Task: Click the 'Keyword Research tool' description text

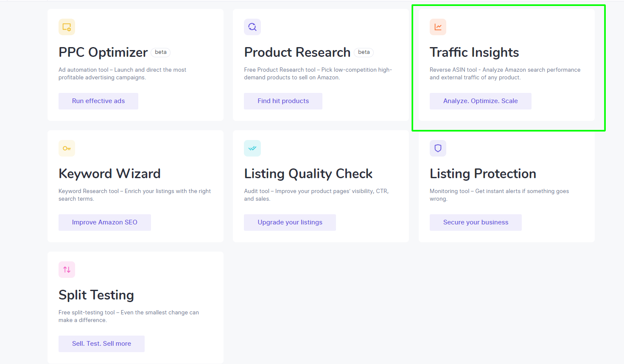Action: coord(134,195)
